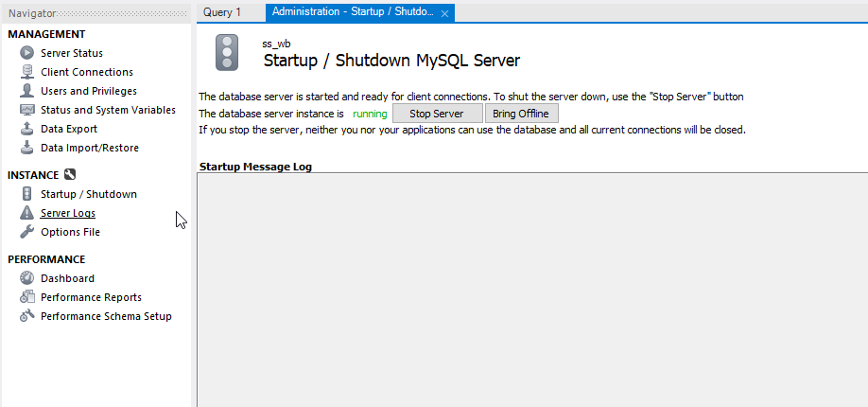Click the Dashboard gauge icon
This screenshot has width=868, height=407.
(x=26, y=278)
